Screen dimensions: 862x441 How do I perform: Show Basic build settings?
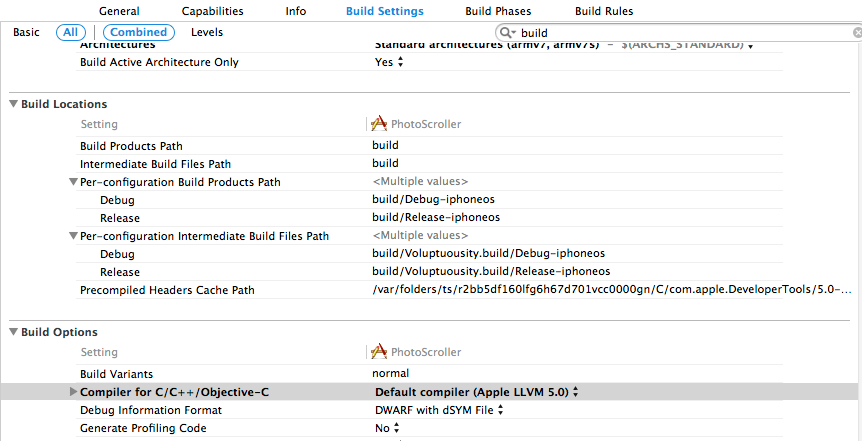pyautogui.click(x=26, y=32)
